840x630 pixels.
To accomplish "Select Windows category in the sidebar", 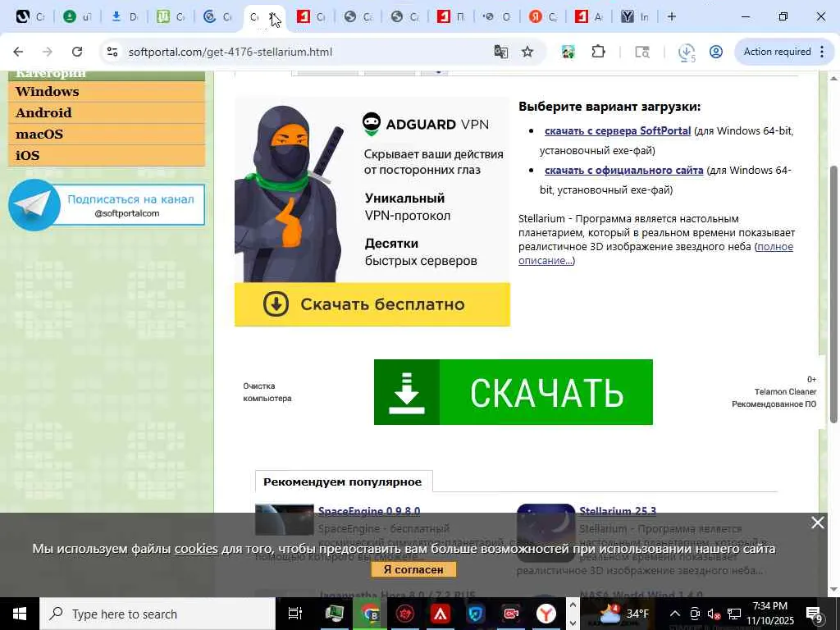I will point(106,92).
